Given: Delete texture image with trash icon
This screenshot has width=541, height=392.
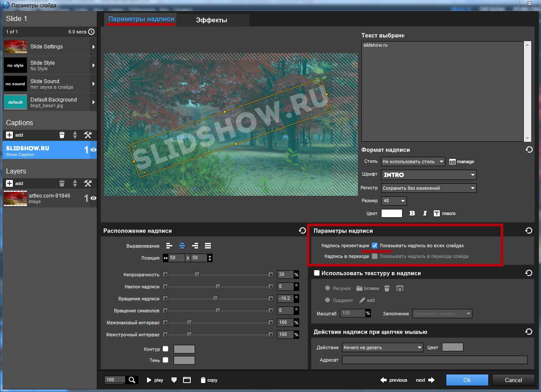Looking at the screenshot, I should pos(387,288).
